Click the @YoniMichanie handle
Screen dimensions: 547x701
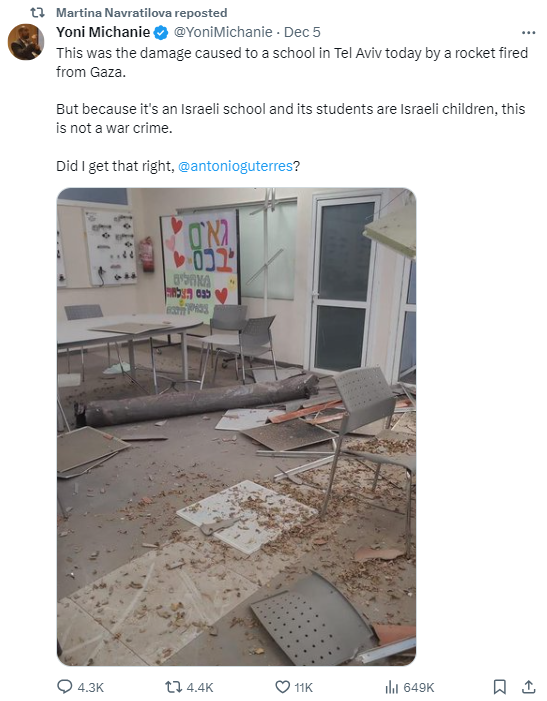[x=223, y=32]
